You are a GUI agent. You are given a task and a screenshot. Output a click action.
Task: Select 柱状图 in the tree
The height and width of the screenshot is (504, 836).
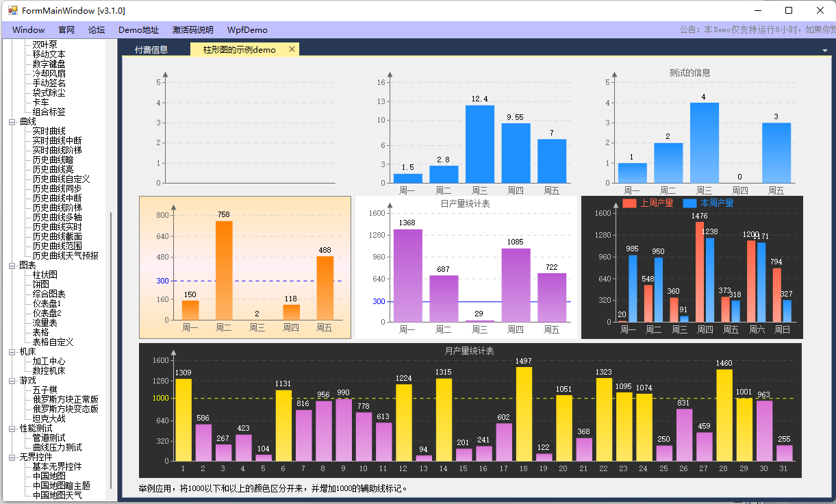45,275
